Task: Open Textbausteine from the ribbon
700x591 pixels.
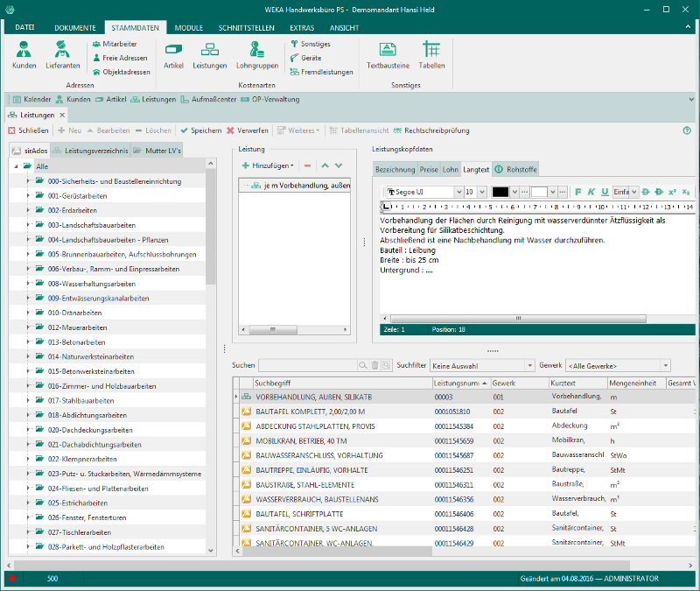Action: [x=388, y=54]
